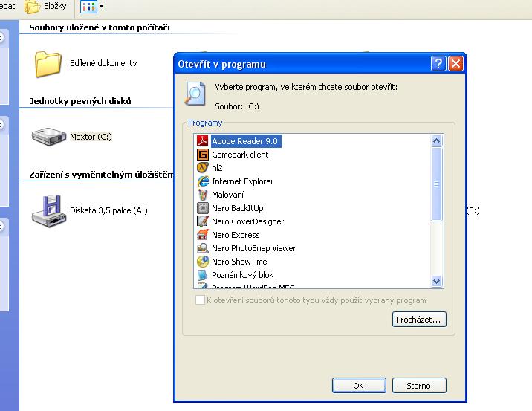532x411 pixels.
Task: Toggle always use selected program checkbox
Action: click(200, 300)
